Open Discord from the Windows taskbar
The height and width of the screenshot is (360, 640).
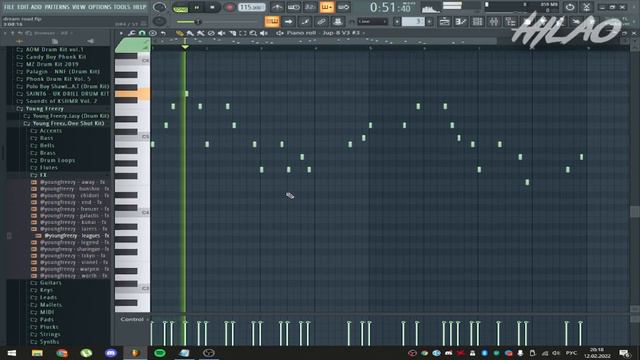point(111,353)
